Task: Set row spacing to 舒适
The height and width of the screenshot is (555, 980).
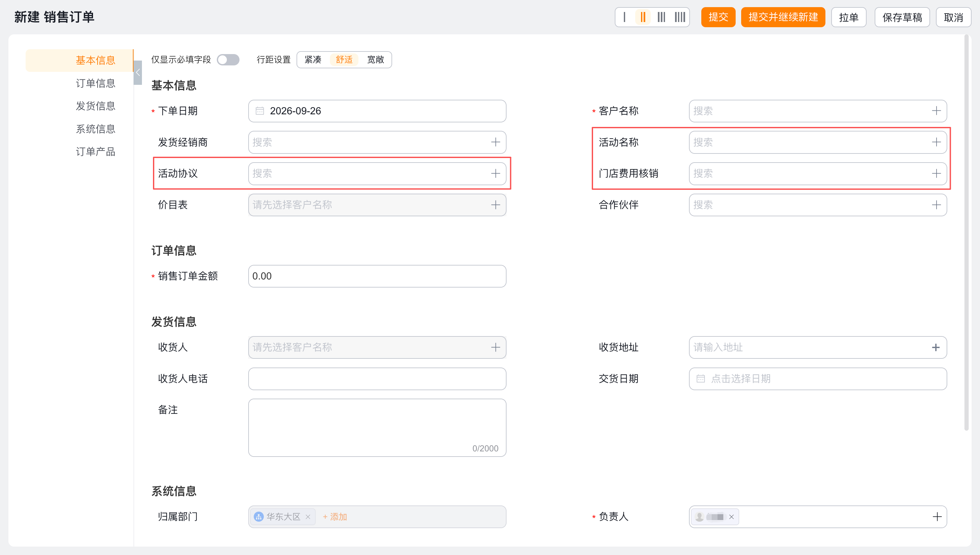Action: (344, 60)
